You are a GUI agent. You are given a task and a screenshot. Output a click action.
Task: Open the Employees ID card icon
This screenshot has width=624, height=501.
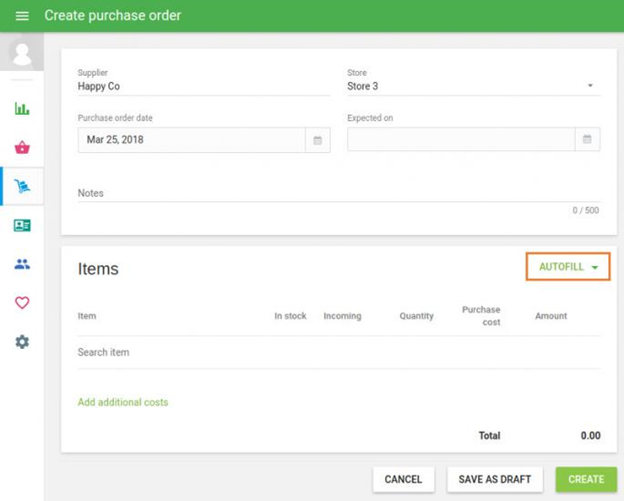pyautogui.click(x=22, y=226)
